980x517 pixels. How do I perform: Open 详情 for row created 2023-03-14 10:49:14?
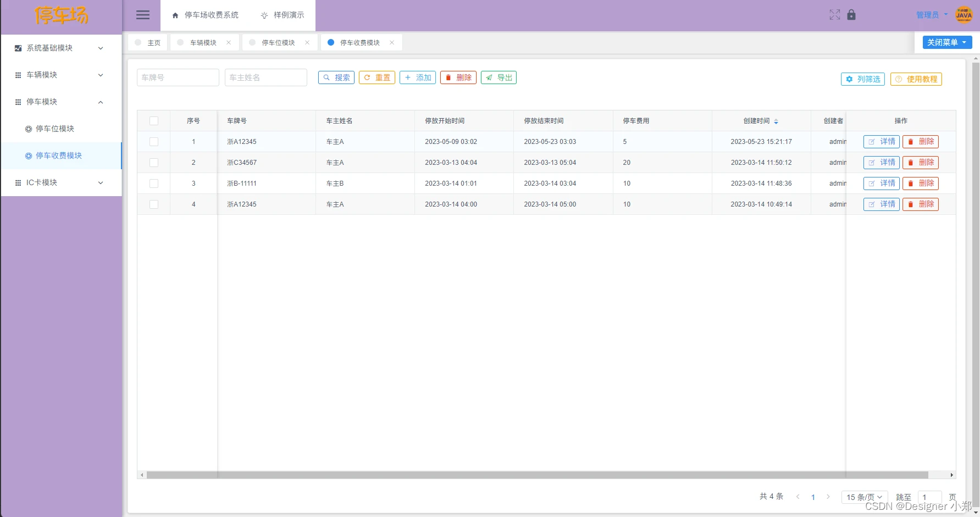coord(882,204)
